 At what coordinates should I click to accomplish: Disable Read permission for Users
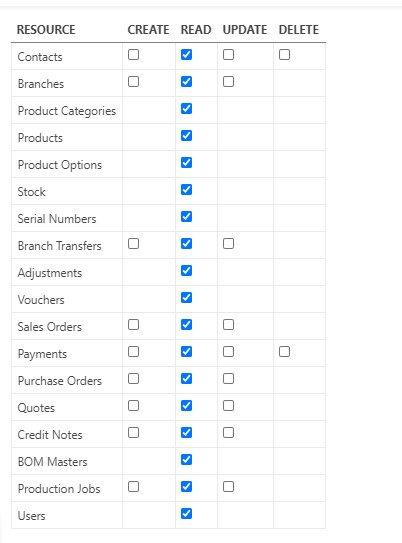[x=186, y=514]
